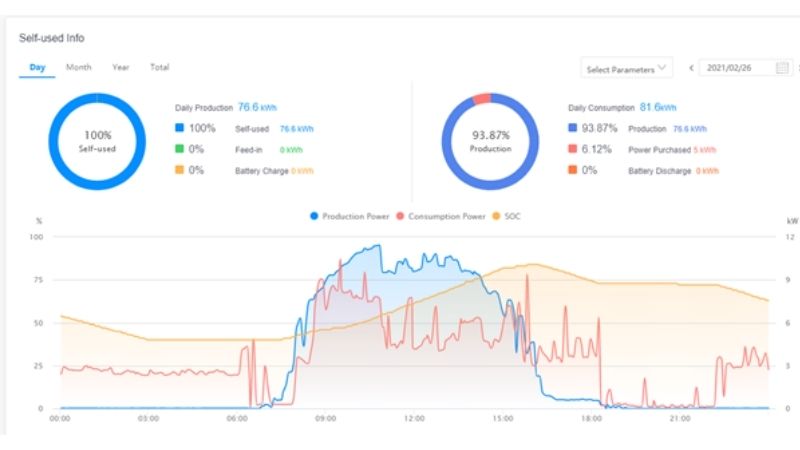The image size is (800, 450).
Task: Click the Daily Production 76.6 kWh value
Action: click(256, 106)
